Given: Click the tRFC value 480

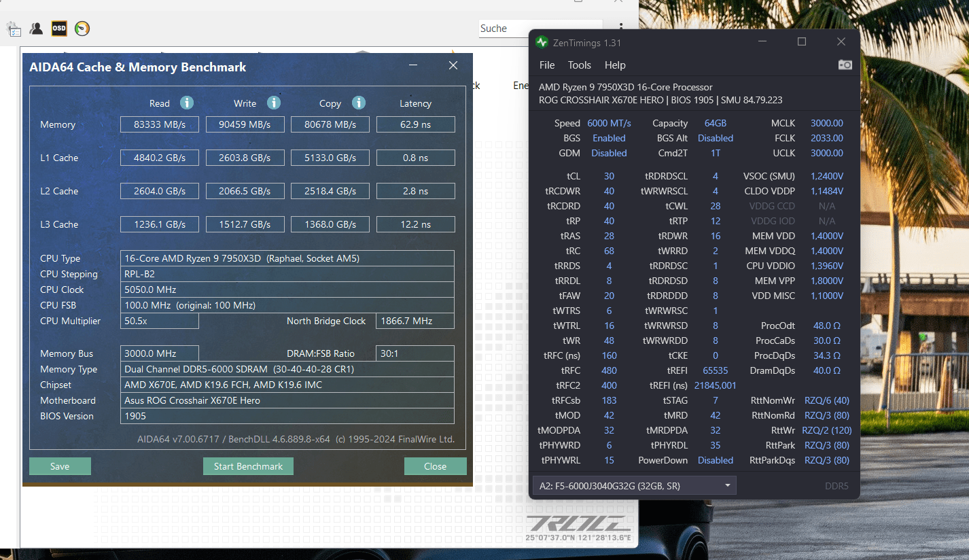Looking at the screenshot, I should 609,370.
